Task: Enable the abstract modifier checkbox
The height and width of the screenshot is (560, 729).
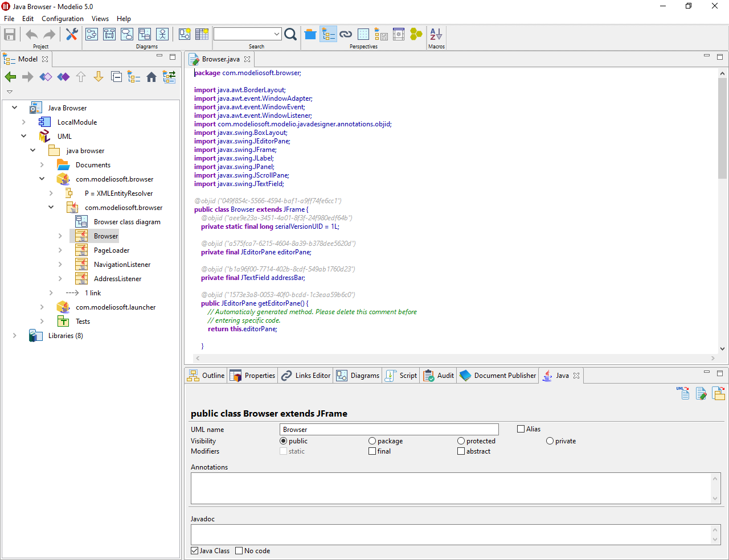Action: (461, 451)
